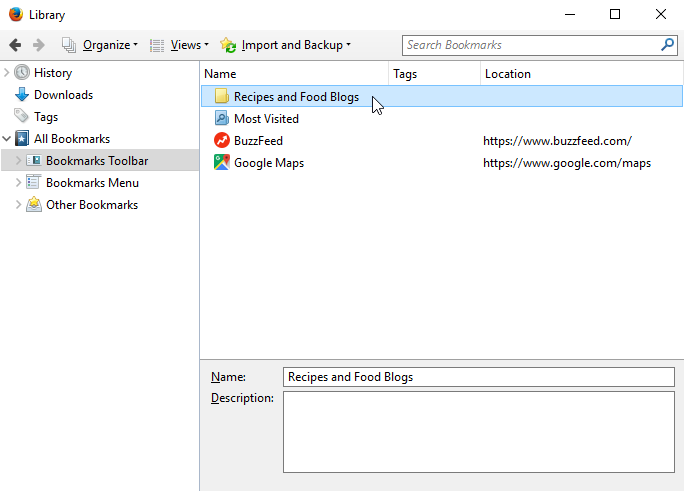Click the Downloads arrow icon in sidebar
The image size is (684, 491).
(22, 95)
